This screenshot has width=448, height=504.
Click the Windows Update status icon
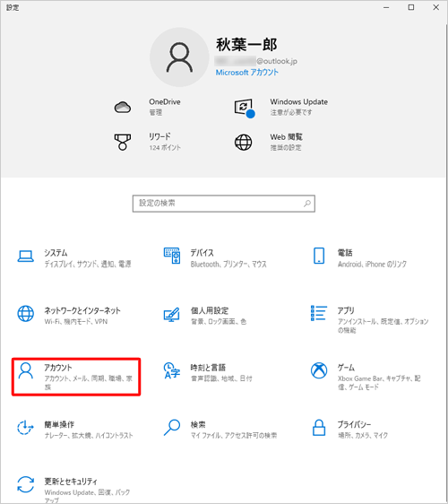point(244,108)
